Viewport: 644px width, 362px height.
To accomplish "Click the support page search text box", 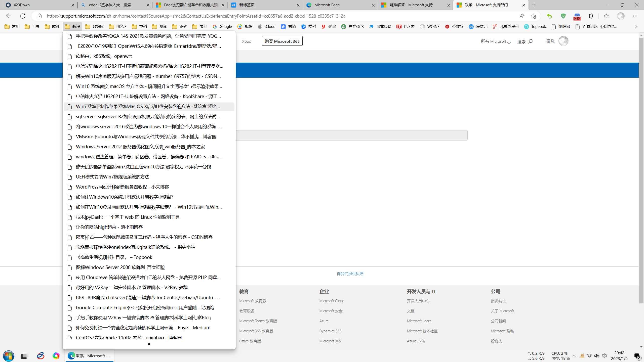I will (351, 135).
